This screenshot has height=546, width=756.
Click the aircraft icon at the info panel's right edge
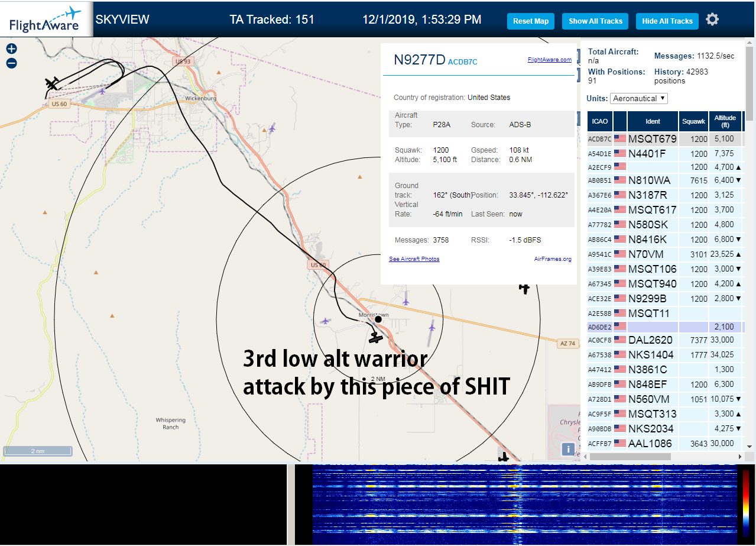pos(524,288)
